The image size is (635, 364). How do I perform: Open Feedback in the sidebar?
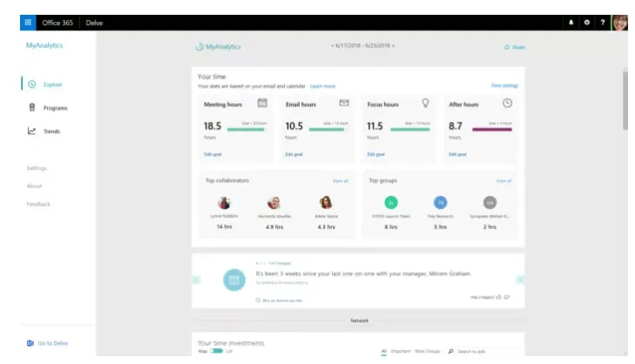coord(38,204)
